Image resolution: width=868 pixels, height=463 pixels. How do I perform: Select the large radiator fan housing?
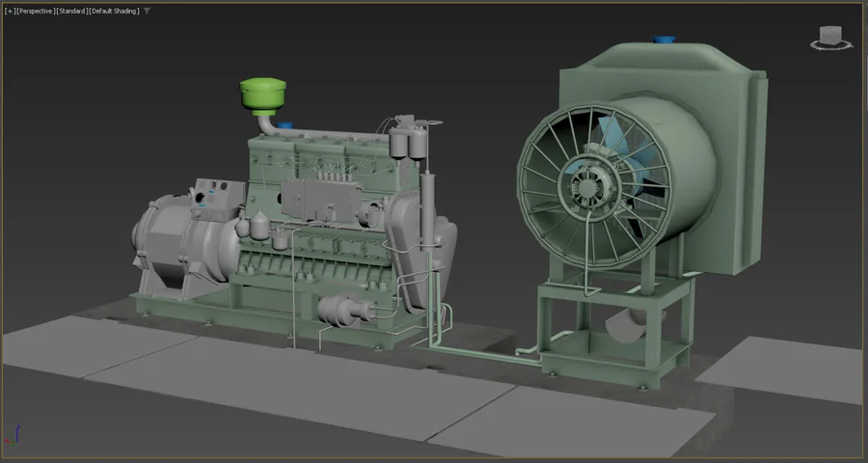(x=617, y=182)
